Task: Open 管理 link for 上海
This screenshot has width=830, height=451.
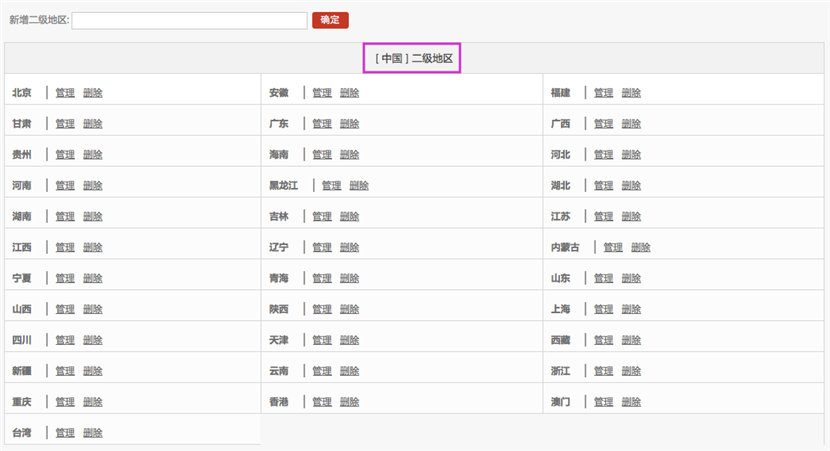Action: click(603, 309)
